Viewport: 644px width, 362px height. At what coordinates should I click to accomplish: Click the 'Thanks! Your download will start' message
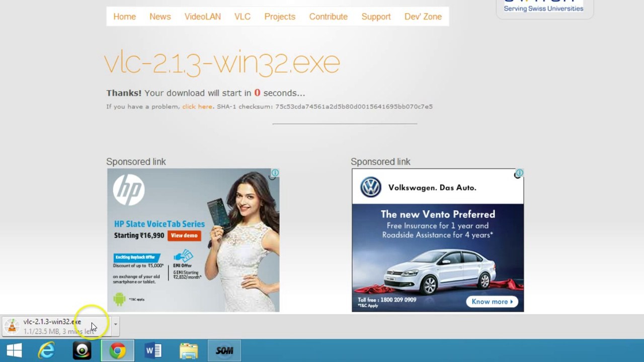point(205,93)
